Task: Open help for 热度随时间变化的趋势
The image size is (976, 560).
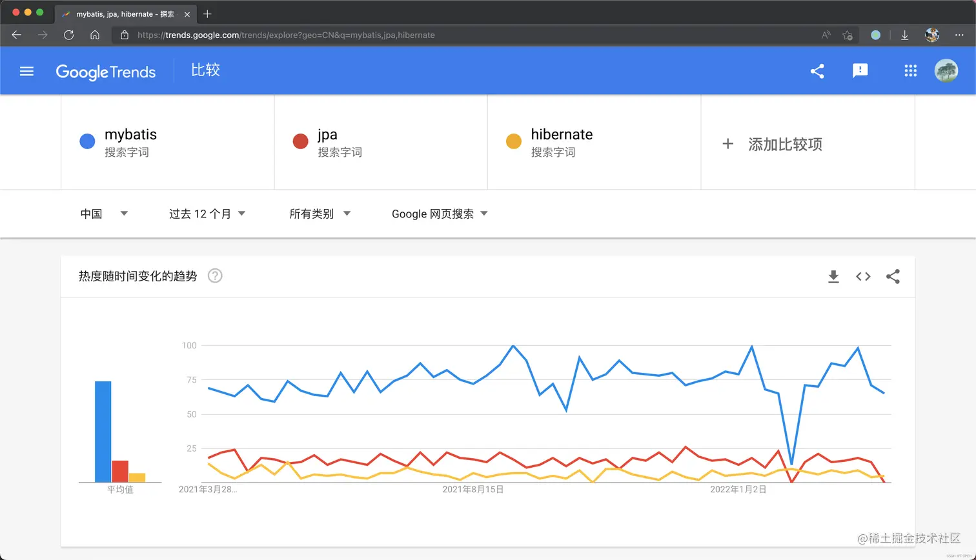Action: pos(215,276)
